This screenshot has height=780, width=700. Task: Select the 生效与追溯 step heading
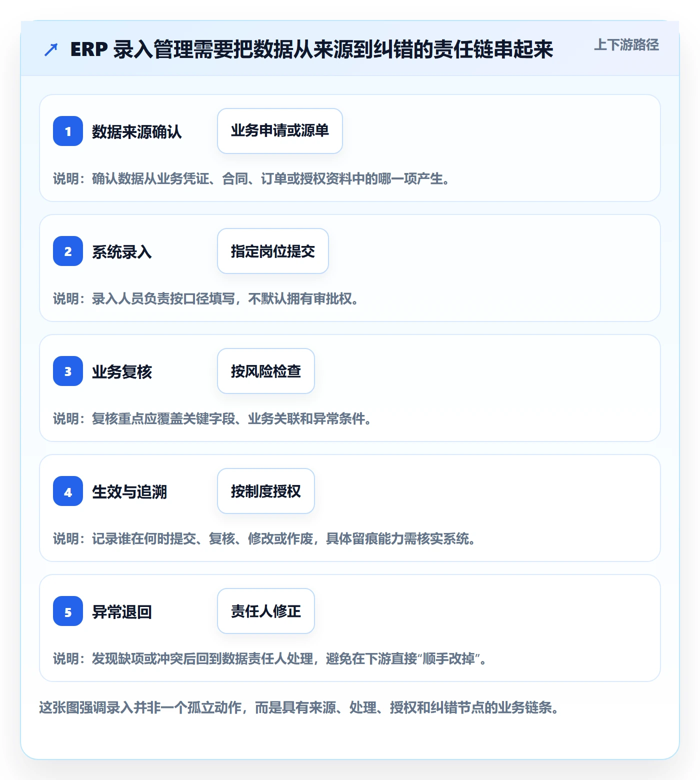click(x=129, y=491)
